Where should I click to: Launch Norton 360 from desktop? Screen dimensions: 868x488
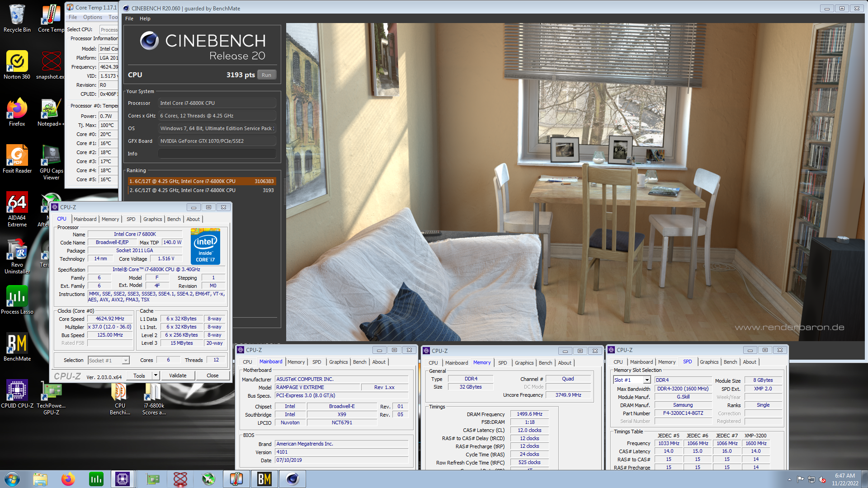click(x=17, y=65)
